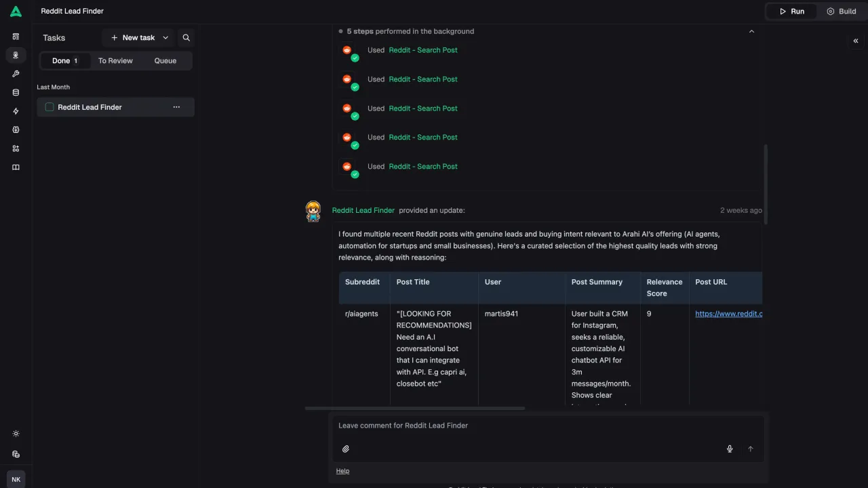Click the Post Title column header
Screen dimensions: 868x488
pyautogui.click(x=434, y=287)
